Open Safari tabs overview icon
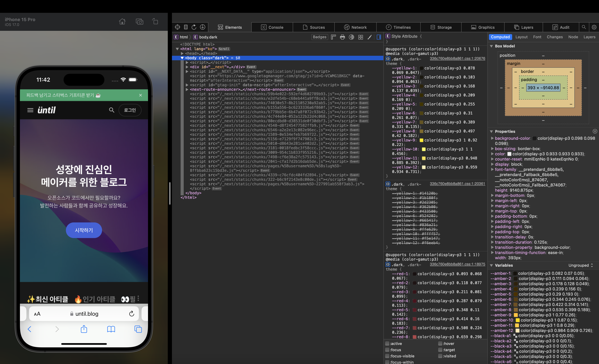The width and height of the screenshot is (599, 364). coord(138,329)
